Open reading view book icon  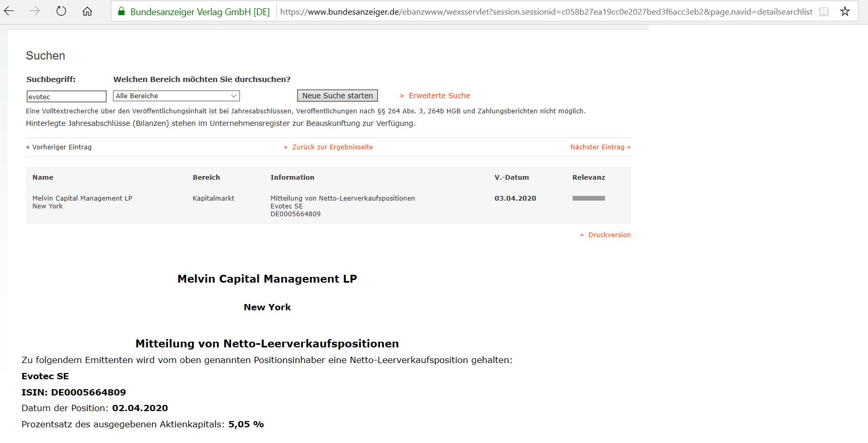(824, 11)
